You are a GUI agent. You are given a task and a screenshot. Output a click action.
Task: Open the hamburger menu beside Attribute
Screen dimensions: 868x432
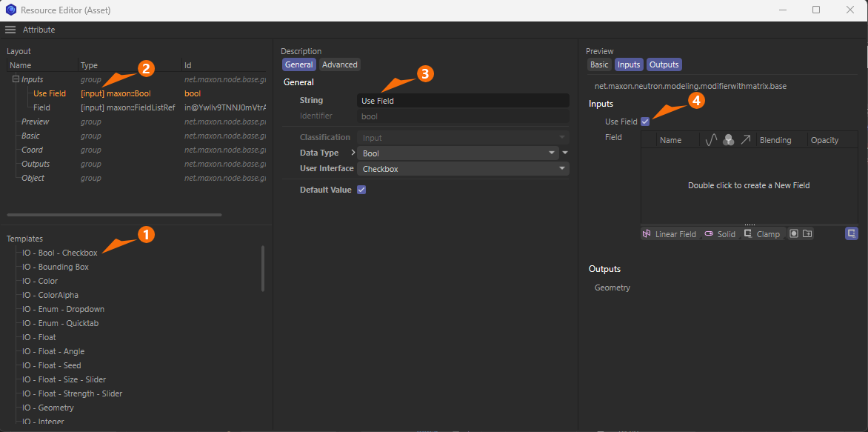tap(10, 30)
